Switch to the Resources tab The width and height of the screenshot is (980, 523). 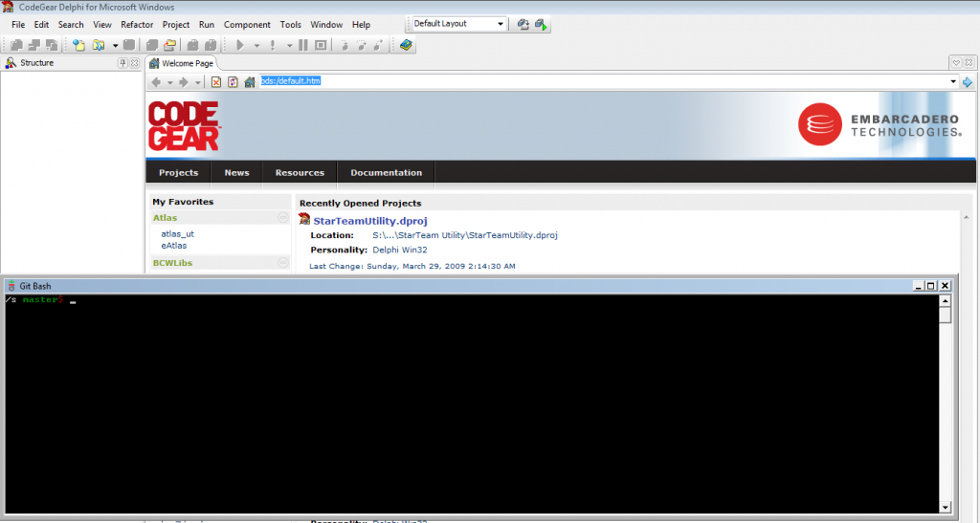pos(300,172)
